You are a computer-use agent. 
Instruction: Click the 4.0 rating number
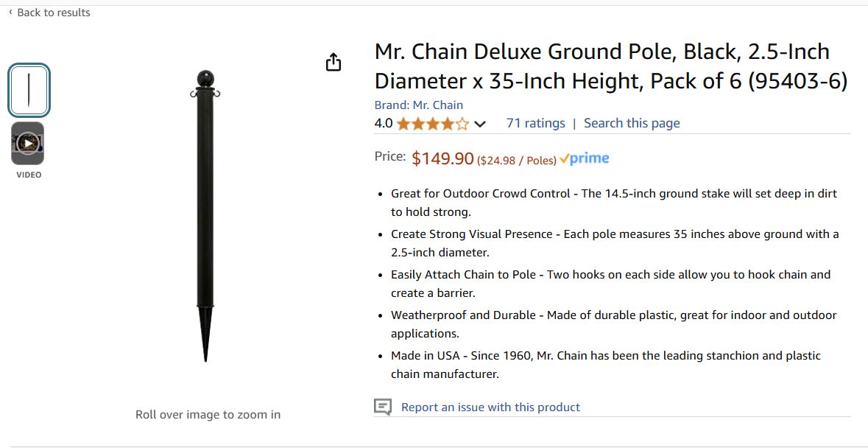coord(383,123)
